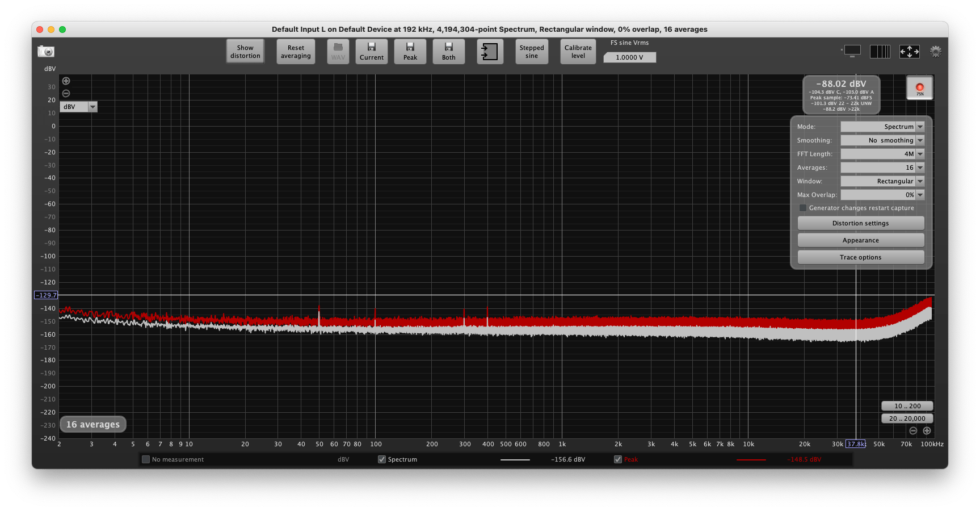Open the signal generator input icon

pos(490,52)
